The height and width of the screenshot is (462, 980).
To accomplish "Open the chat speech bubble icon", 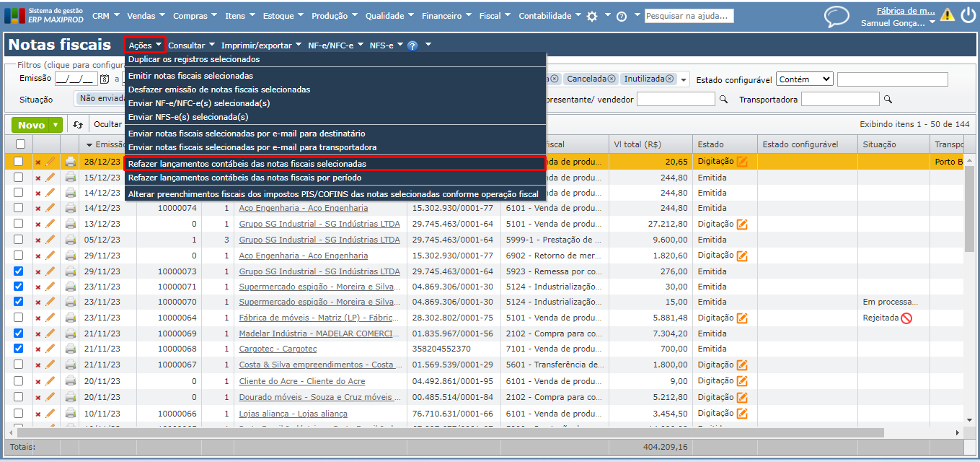I will click(x=836, y=17).
